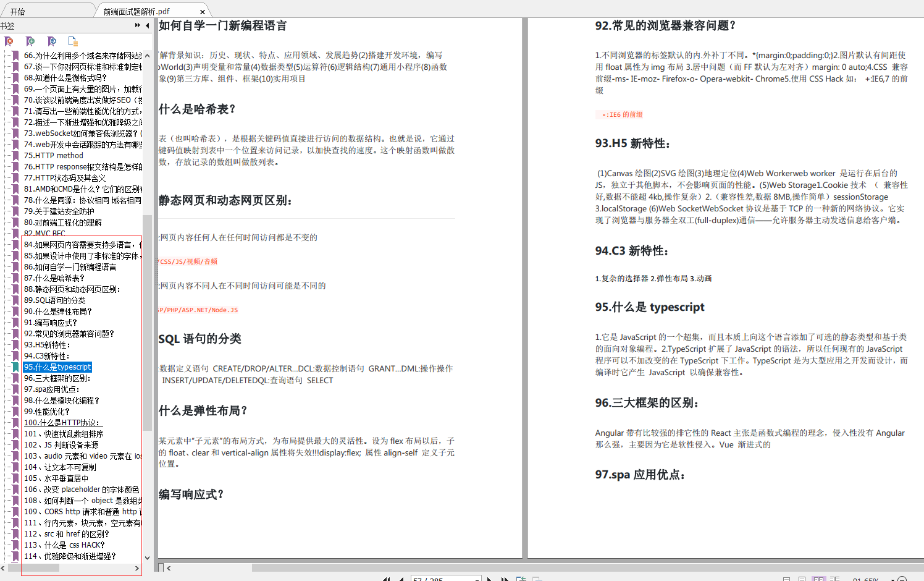The image size is (924, 581).
Task: Open bookmark 94.C3新特性:
Action: [46, 356]
